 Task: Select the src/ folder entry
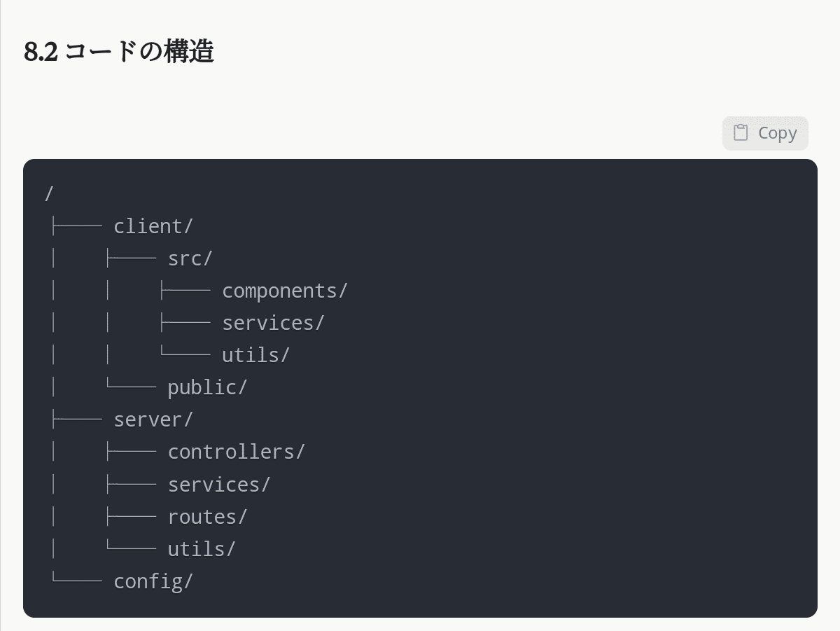tap(190, 258)
